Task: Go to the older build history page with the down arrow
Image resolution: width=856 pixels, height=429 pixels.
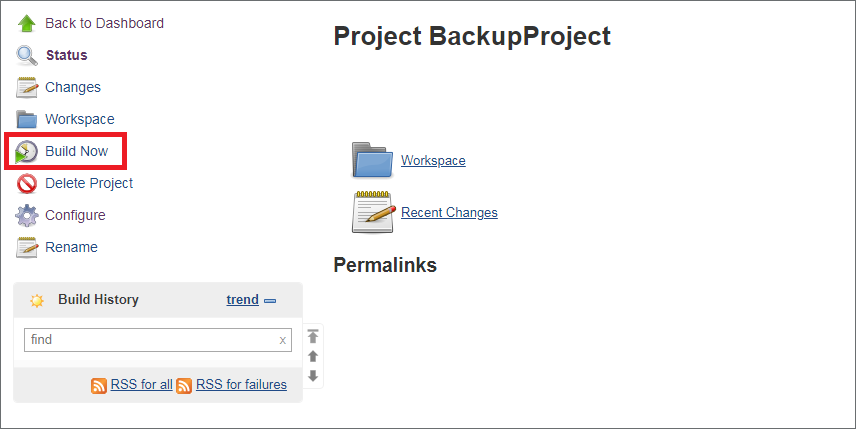Action: (x=313, y=376)
